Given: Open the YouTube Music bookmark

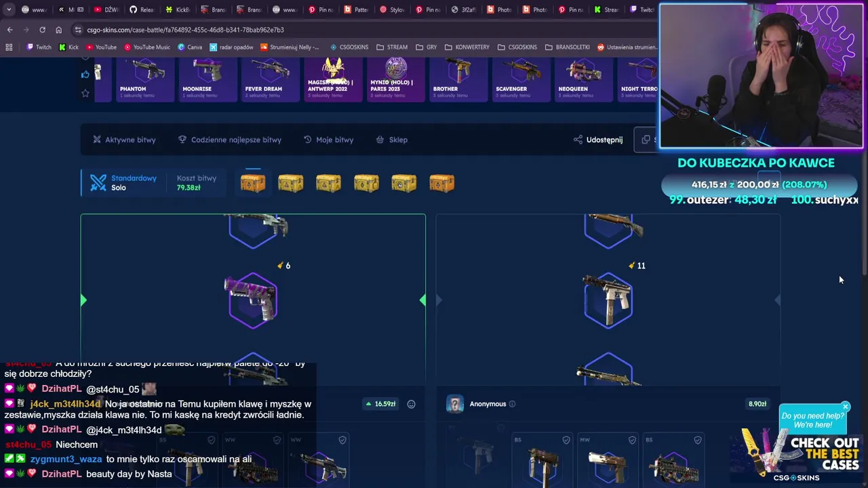Looking at the screenshot, I should 147,47.
